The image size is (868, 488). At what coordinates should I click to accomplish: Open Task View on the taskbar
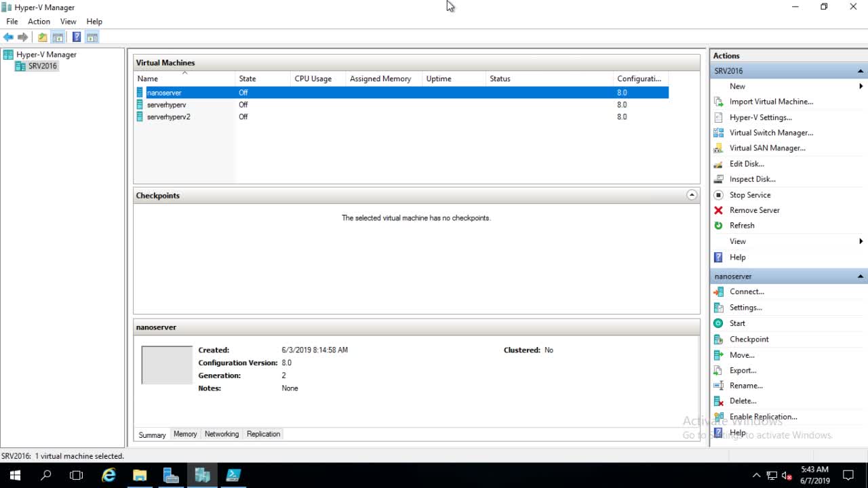pos(77,475)
